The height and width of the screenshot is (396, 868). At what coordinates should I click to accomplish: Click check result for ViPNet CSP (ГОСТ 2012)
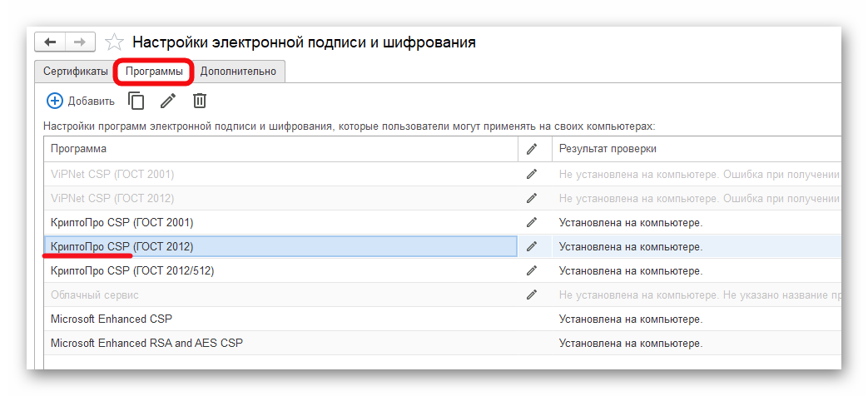coord(697,198)
